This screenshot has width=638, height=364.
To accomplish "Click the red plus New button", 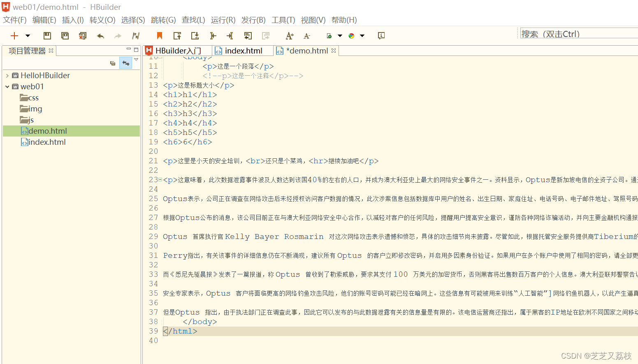I will click(x=14, y=36).
